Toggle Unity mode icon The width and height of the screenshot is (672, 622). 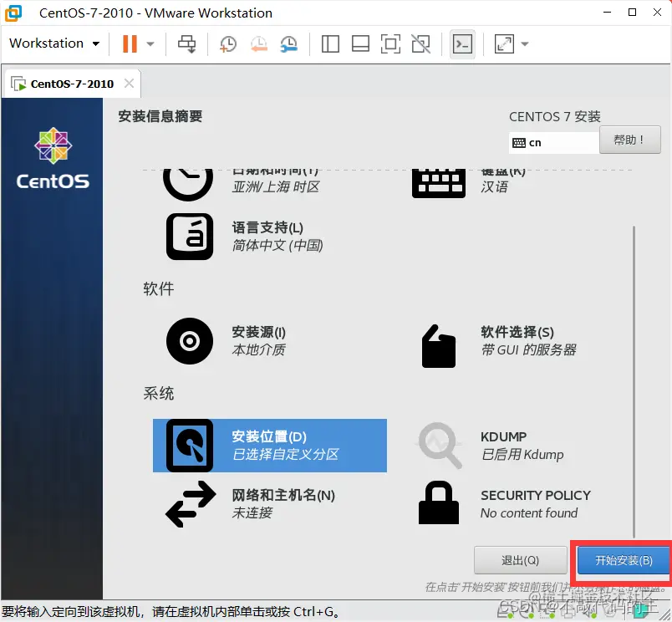(420, 43)
